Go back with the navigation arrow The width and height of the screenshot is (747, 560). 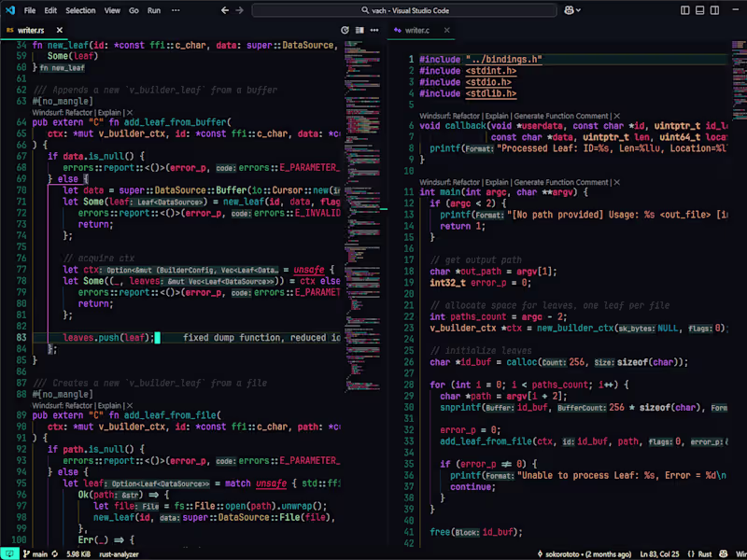pyautogui.click(x=224, y=10)
